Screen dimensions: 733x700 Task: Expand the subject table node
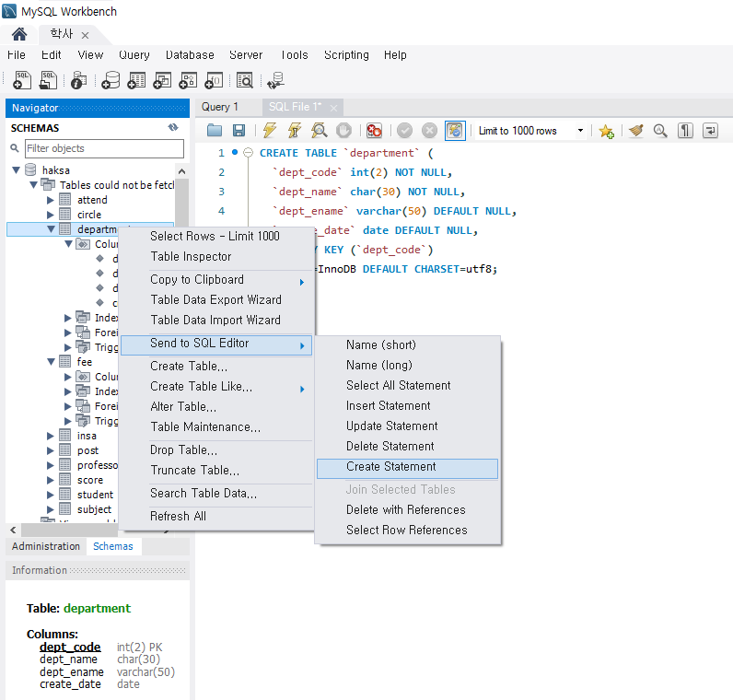51,509
